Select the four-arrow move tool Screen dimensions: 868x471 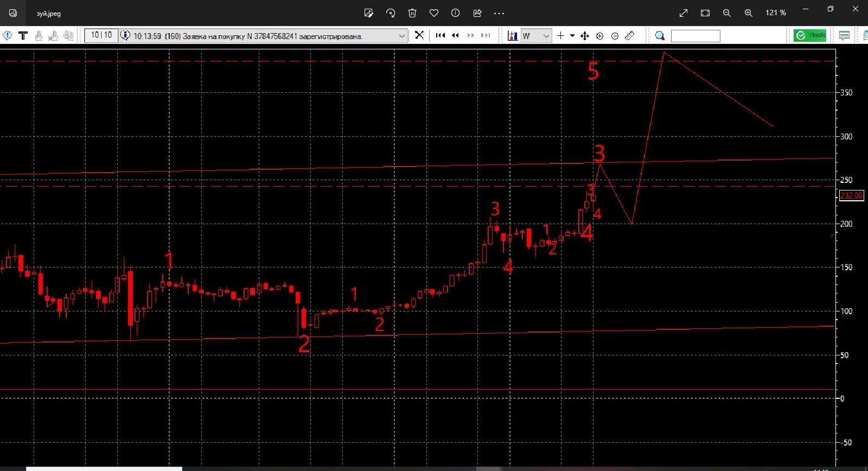coord(585,36)
